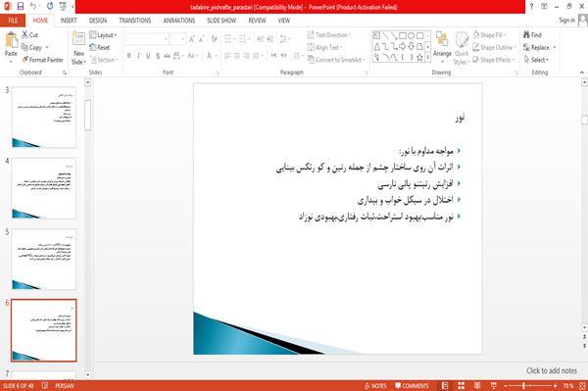Click Reset slide icon
Viewport: 588px width, 391px height.
tap(93, 47)
